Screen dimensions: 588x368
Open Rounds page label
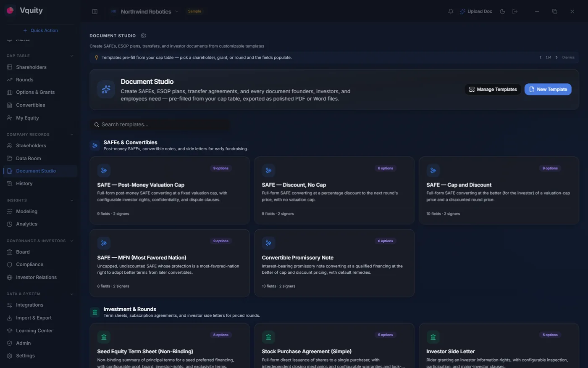(24, 79)
